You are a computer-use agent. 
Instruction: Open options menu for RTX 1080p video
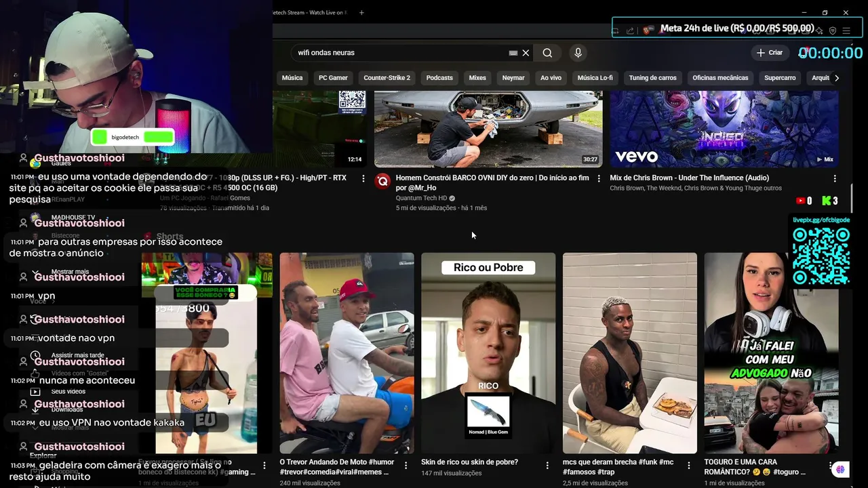(x=363, y=178)
